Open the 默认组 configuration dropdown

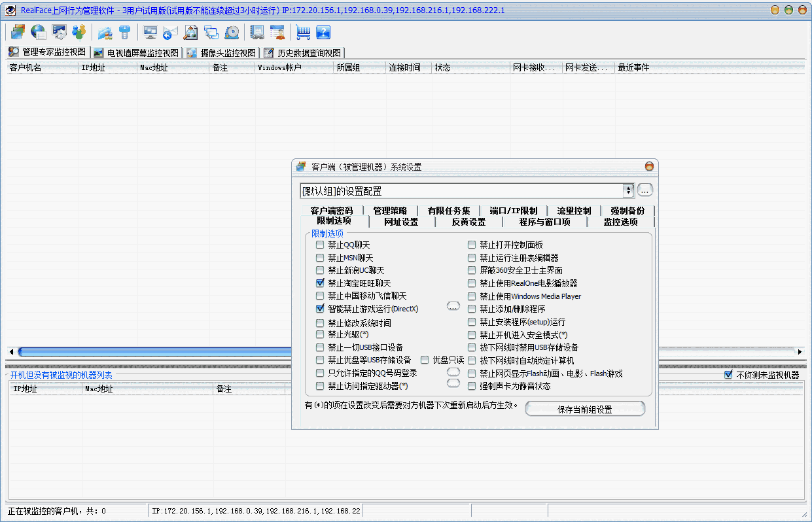(x=627, y=190)
